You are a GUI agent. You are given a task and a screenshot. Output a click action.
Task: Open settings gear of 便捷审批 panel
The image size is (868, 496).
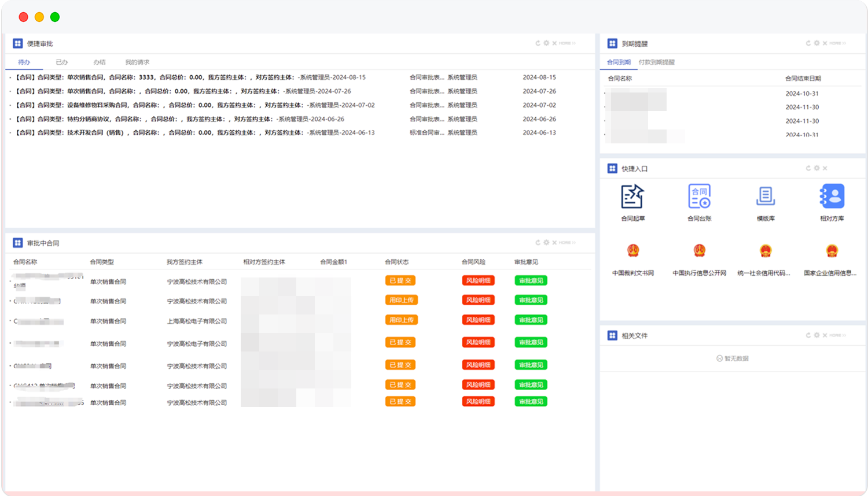point(546,43)
